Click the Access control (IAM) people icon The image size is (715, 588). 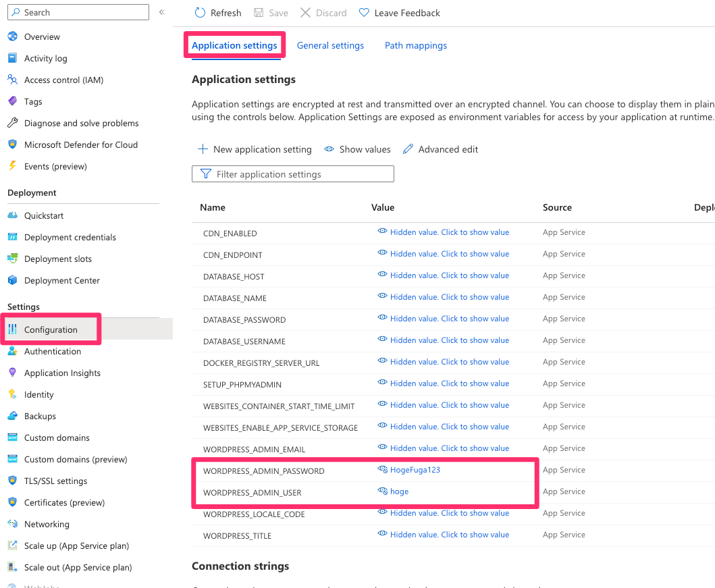12,80
